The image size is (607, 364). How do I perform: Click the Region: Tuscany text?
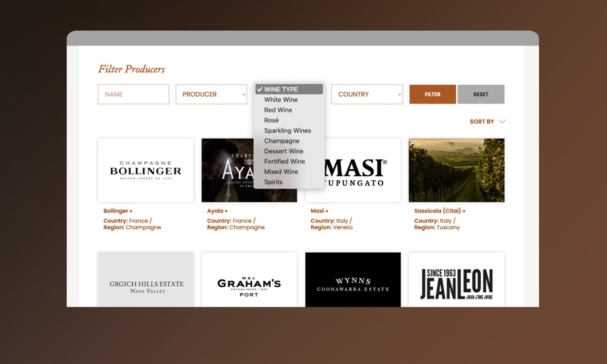437,227
